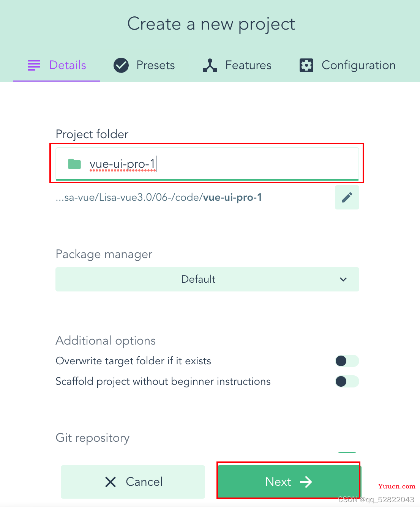Open the Features tab
This screenshot has width=420, height=507.
[x=237, y=65]
